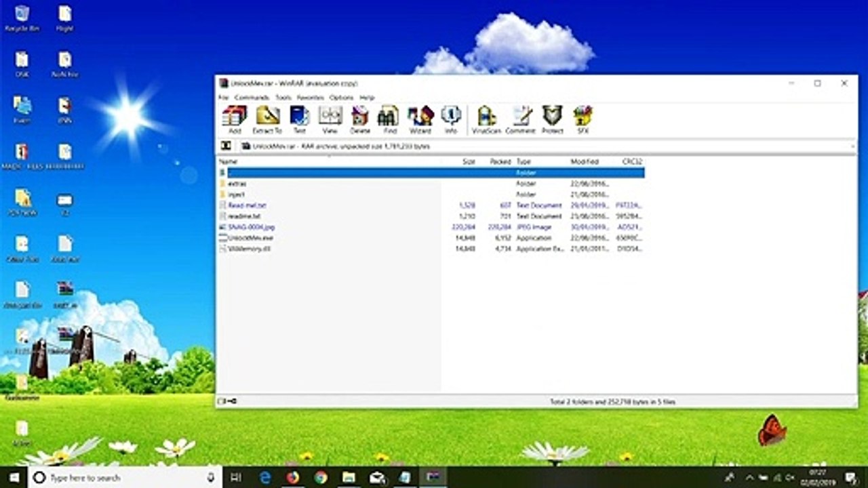Open the Favorites menu

pos(311,98)
